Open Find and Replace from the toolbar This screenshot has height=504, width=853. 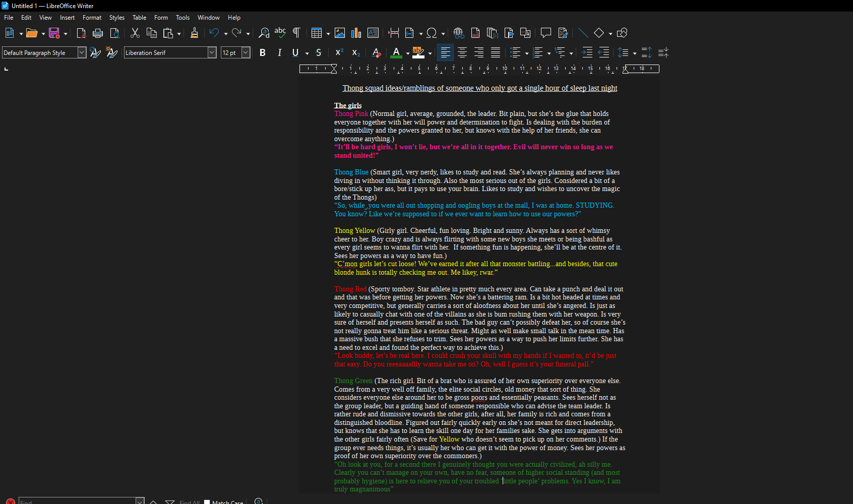tap(264, 33)
